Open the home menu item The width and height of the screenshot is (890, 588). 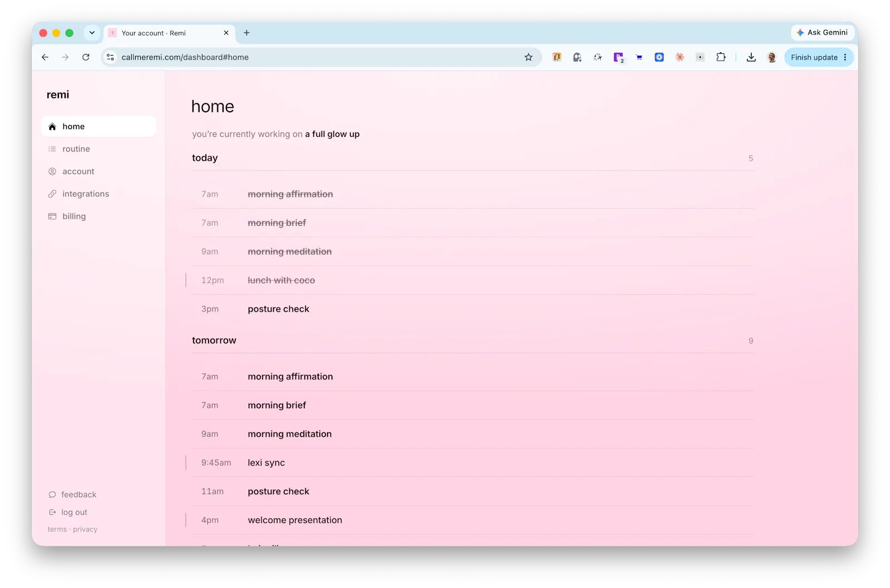click(98, 127)
